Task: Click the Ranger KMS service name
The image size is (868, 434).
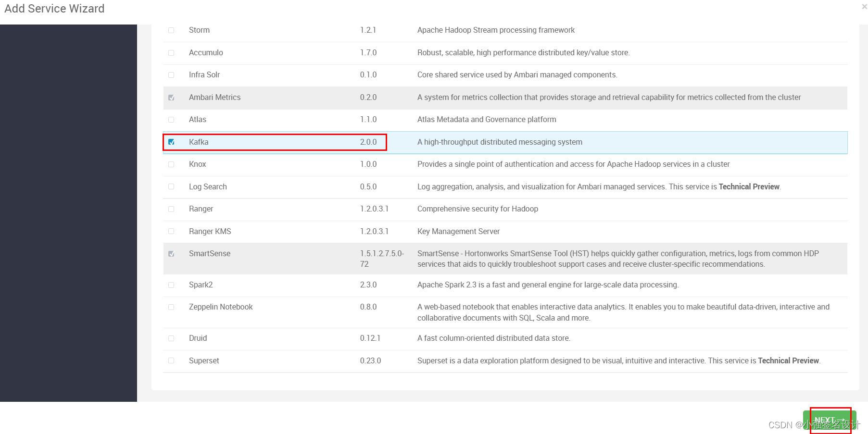Action: [210, 231]
